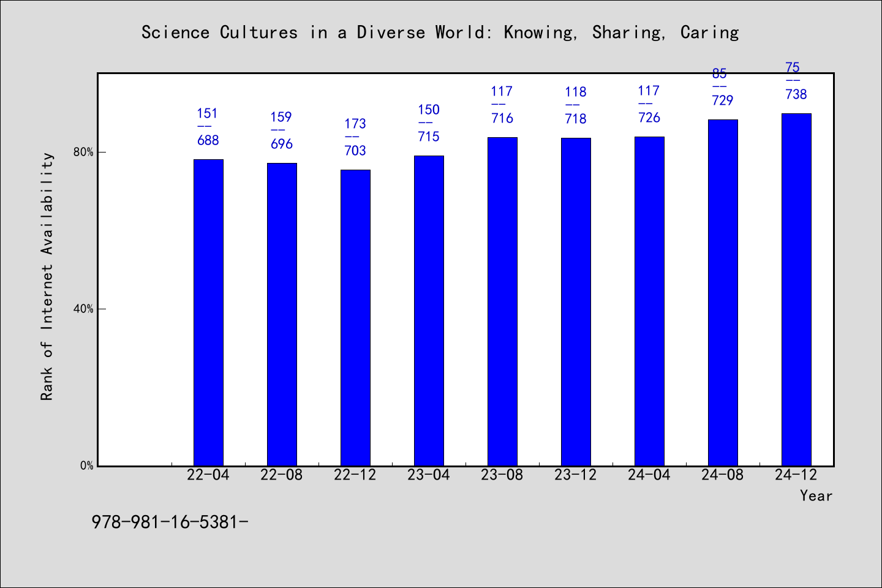Click the x-axis label 22-04
Image resolution: width=882 pixels, height=588 pixels.
pos(208,475)
